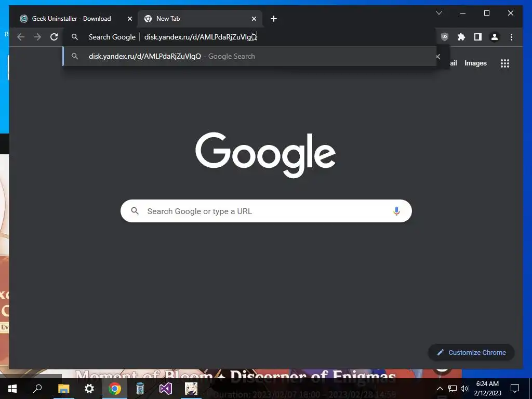This screenshot has height=399, width=532.
Task: Open Settings gear in the taskbar
Action: (89, 389)
